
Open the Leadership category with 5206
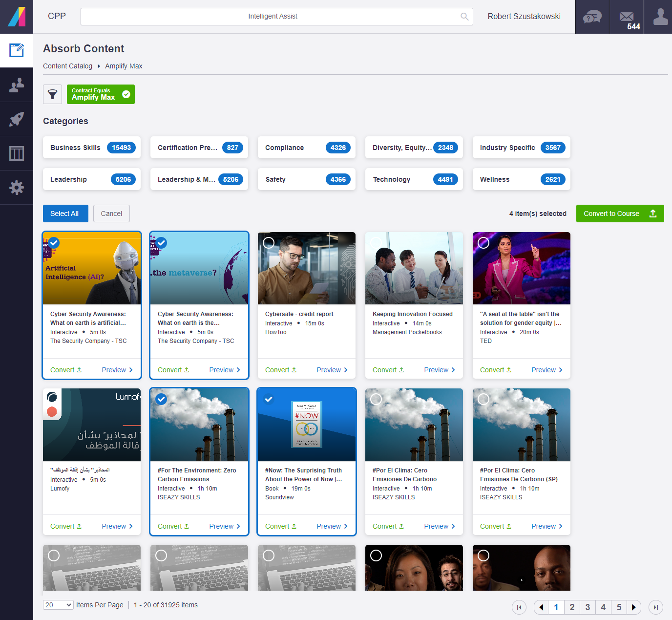[92, 179]
